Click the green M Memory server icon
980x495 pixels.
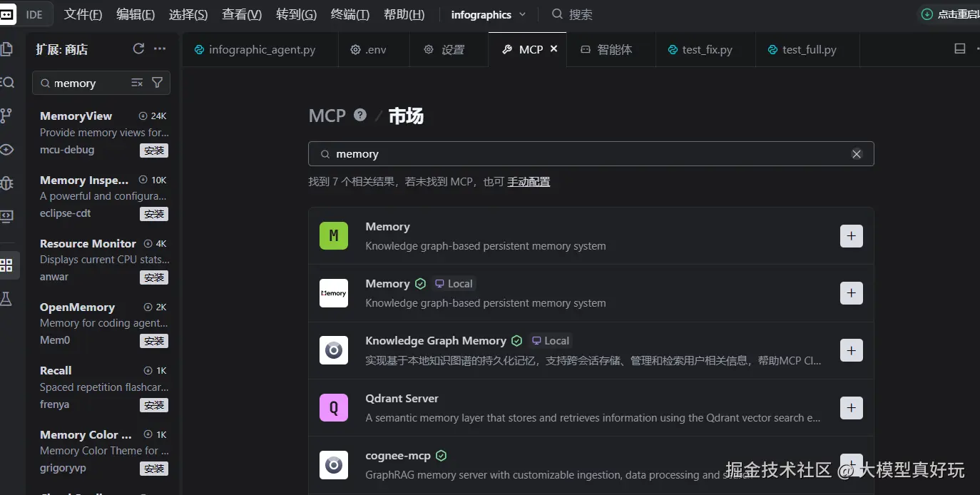(334, 236)
